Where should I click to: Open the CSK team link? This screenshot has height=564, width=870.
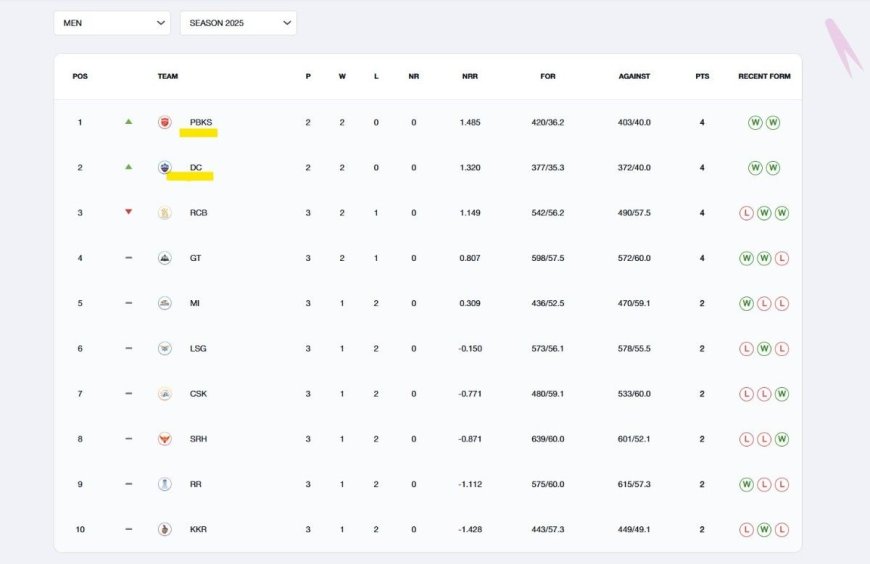(x=198, y=394)
